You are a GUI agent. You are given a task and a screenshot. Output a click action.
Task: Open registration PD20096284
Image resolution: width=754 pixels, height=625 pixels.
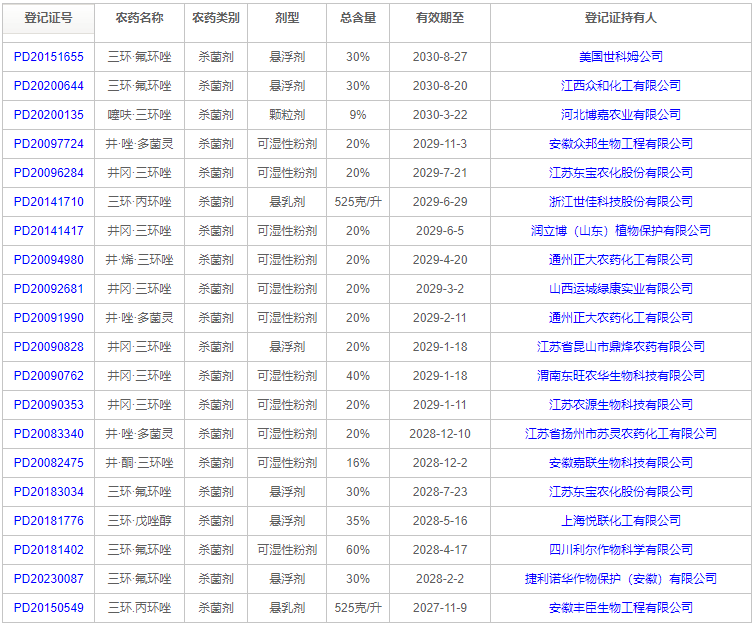tap(49, 173)
